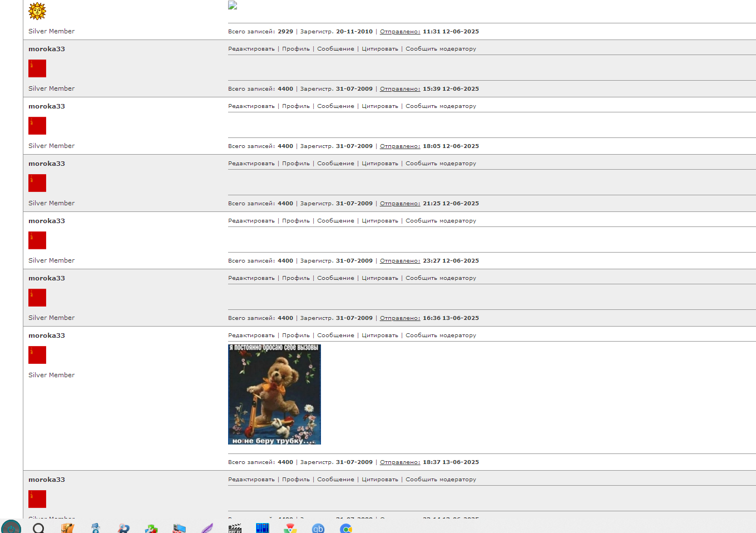Open the purple feather app in the taskbar
756x533 pixels.
click(207, 528)
